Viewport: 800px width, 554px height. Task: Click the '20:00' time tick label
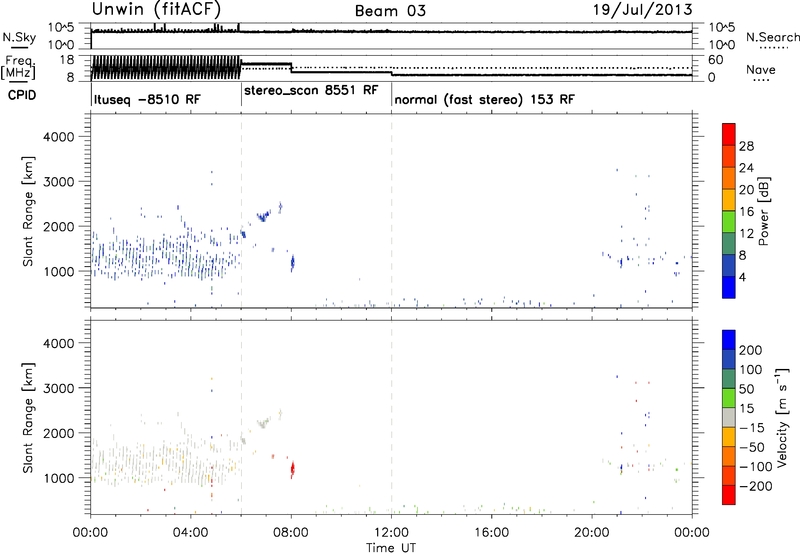click(592, 533)
